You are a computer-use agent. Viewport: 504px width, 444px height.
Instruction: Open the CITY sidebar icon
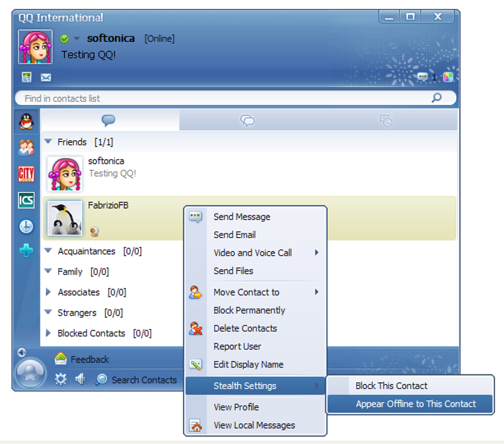click(x=26, y=174)
